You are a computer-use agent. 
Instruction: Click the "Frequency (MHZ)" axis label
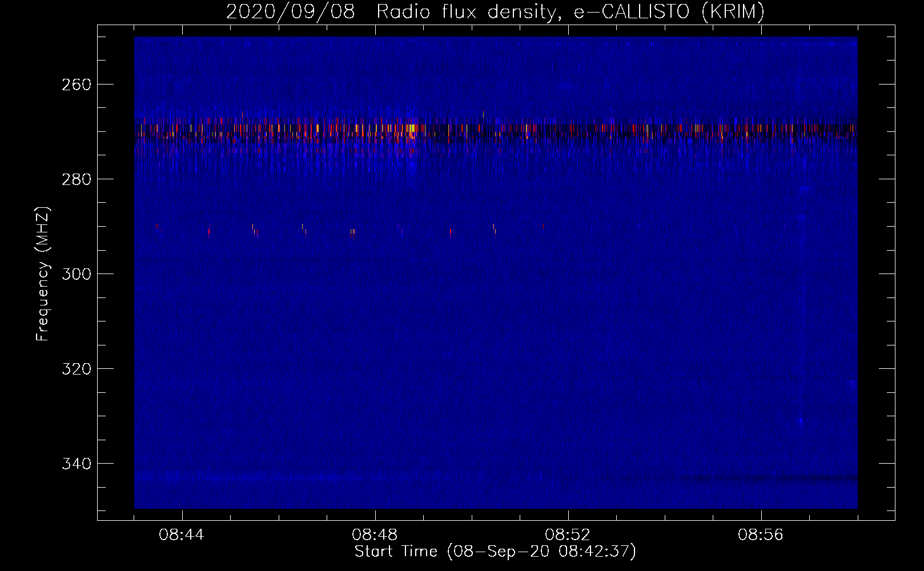43,274
